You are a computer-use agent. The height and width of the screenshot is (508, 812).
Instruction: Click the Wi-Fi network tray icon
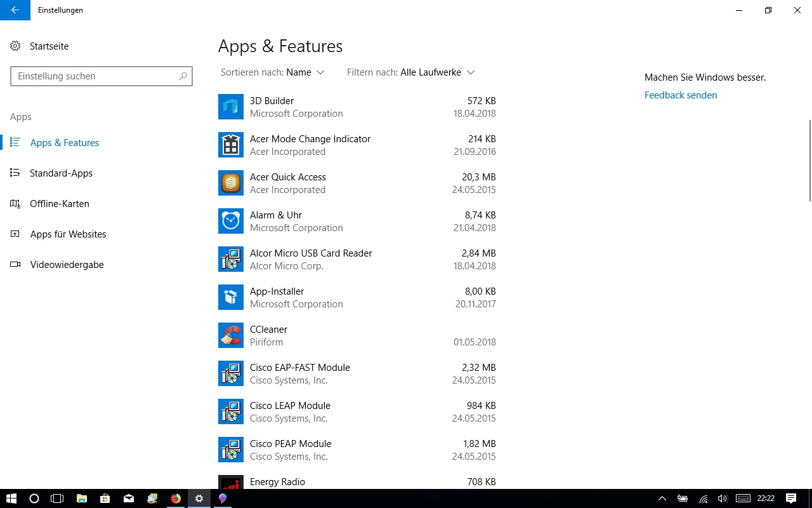(704, 498)
